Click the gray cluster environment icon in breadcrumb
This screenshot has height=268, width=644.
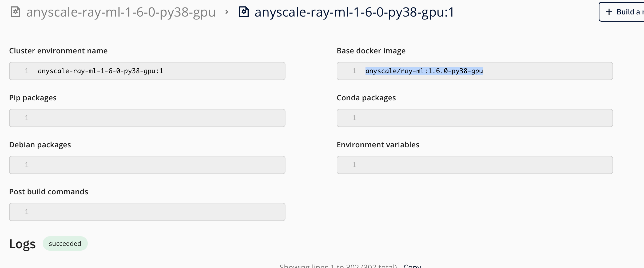[15, 12]
